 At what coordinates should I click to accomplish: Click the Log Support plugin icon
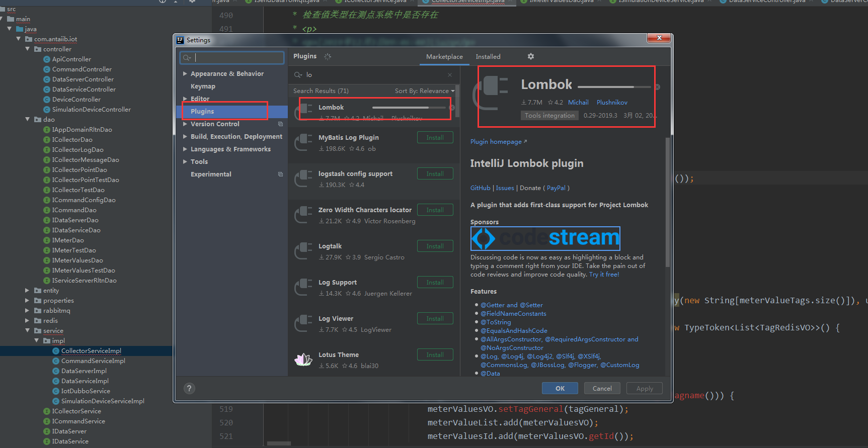coord(303,287)
